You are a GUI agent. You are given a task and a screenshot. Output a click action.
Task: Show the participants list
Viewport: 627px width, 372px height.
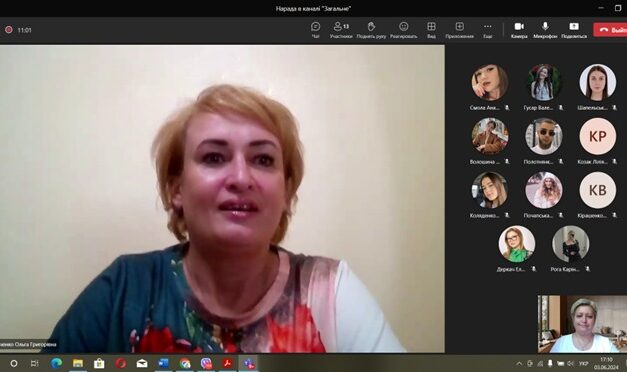[x=341, y=30]
